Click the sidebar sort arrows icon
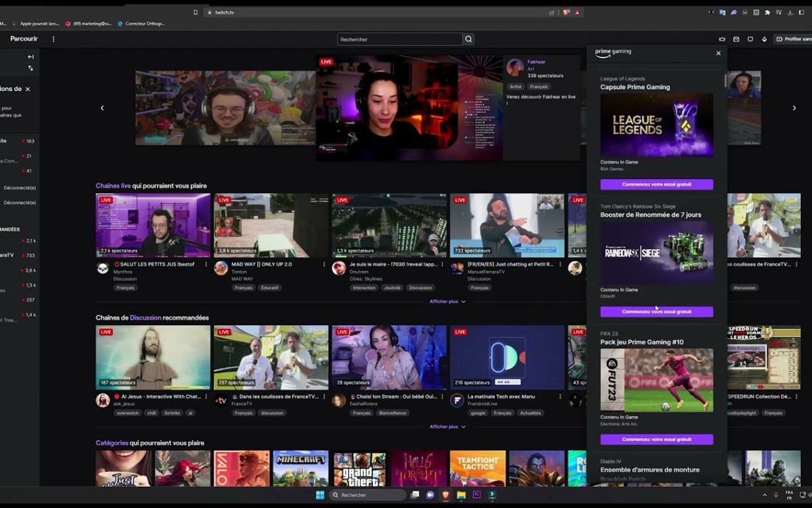The width and height of the screenshot is (812, 508). (31, 68)
